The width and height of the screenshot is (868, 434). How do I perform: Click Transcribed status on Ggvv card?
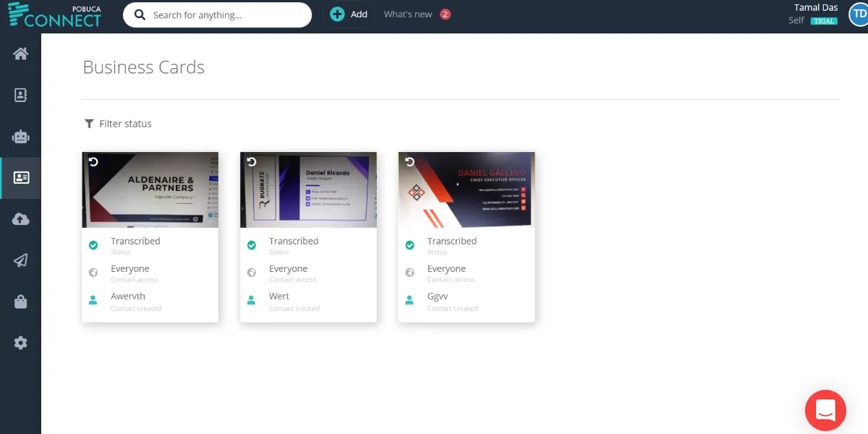click(x=452, y=241)
